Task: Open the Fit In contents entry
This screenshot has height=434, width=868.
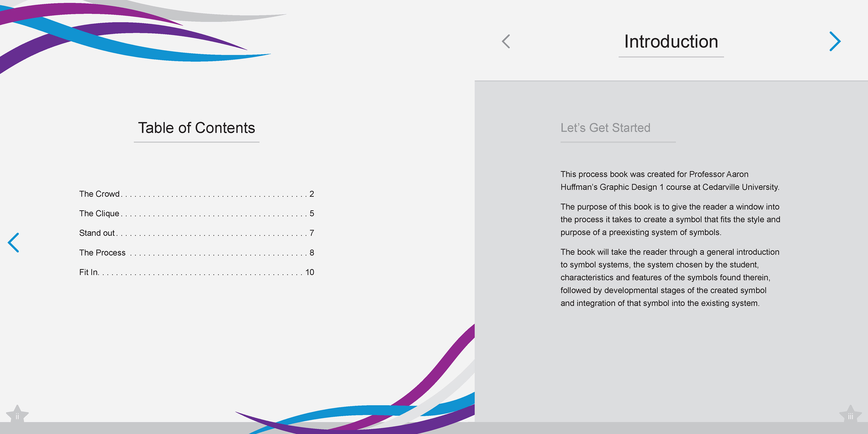Action: [x=196, y=272]
